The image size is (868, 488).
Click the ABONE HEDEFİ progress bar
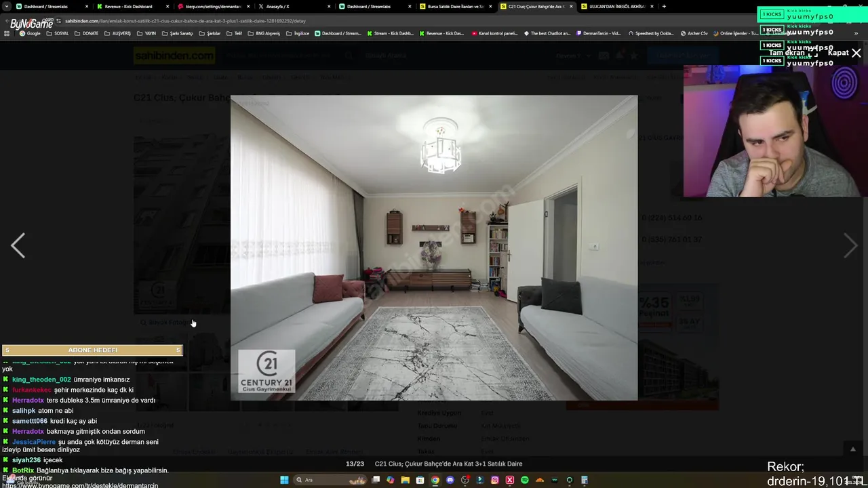point(92,350)
